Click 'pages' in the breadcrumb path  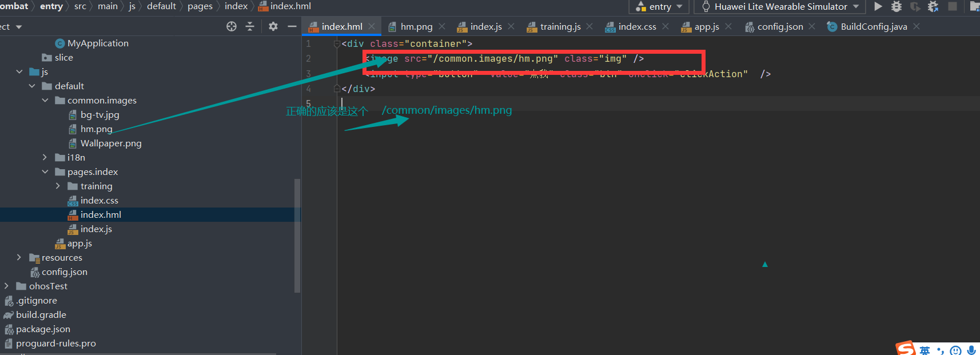200,6
